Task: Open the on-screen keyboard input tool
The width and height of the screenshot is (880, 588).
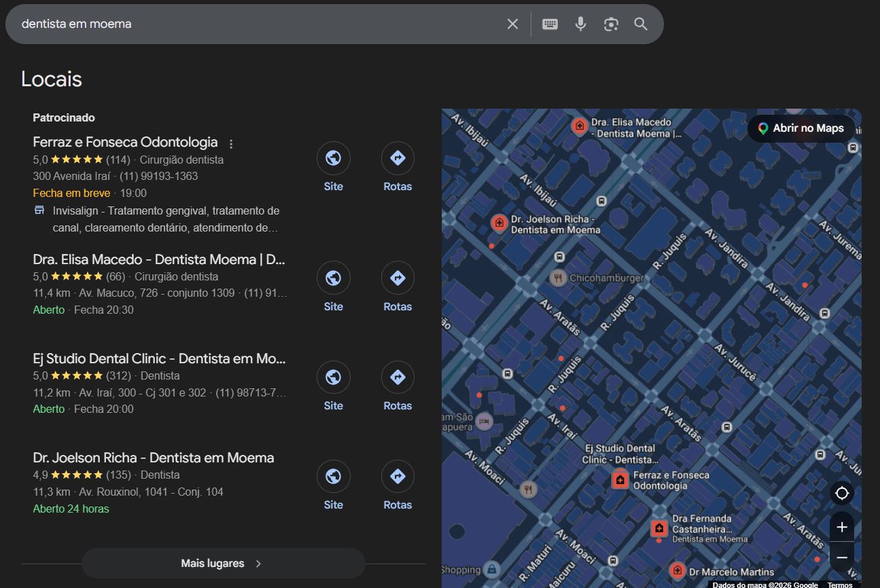Action: [x=550, y=24]
